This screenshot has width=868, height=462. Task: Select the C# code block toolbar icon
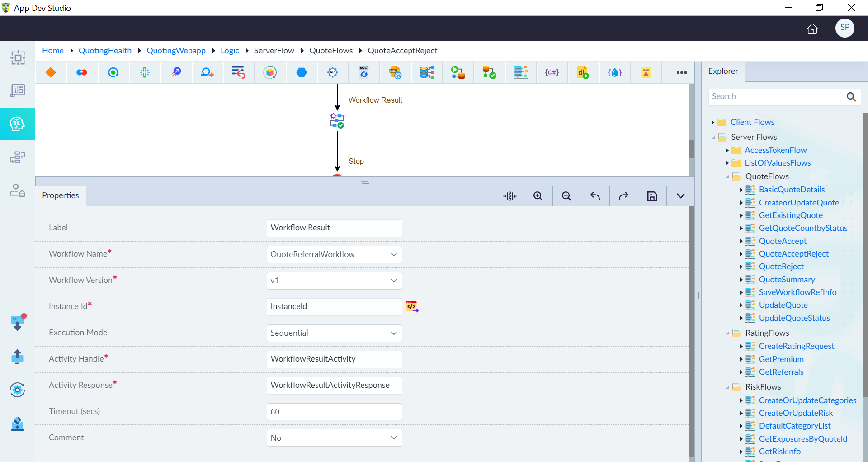click(552, 72)
